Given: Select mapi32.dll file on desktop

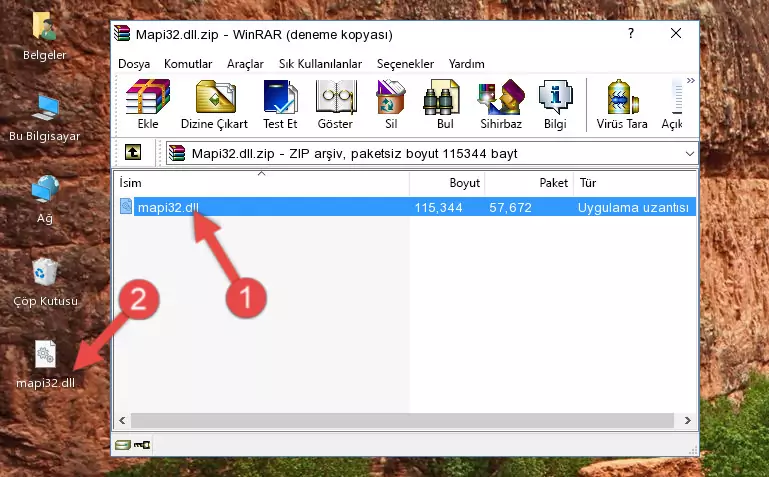Looking at the screenshot, I should point(45,365).
